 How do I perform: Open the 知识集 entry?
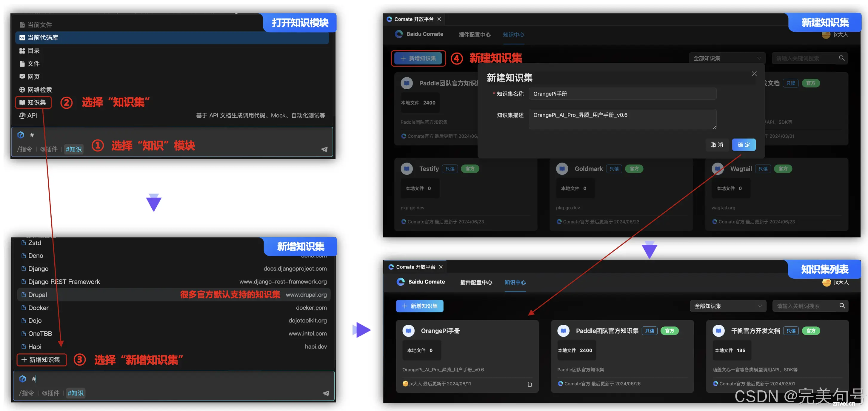point(33,102)
